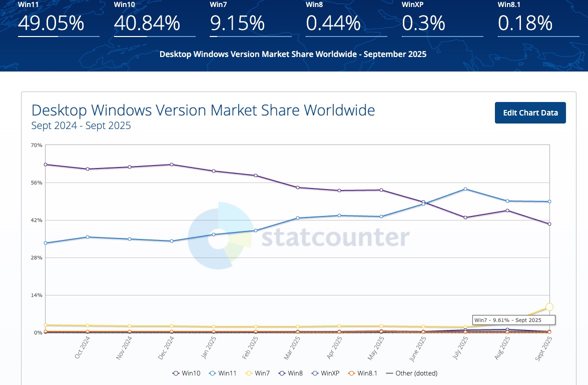This screenshot has width=588, height=385.
Task: Select Win11 peak point at July 2025
Action: pyautogui.click(x=465, y=189)
